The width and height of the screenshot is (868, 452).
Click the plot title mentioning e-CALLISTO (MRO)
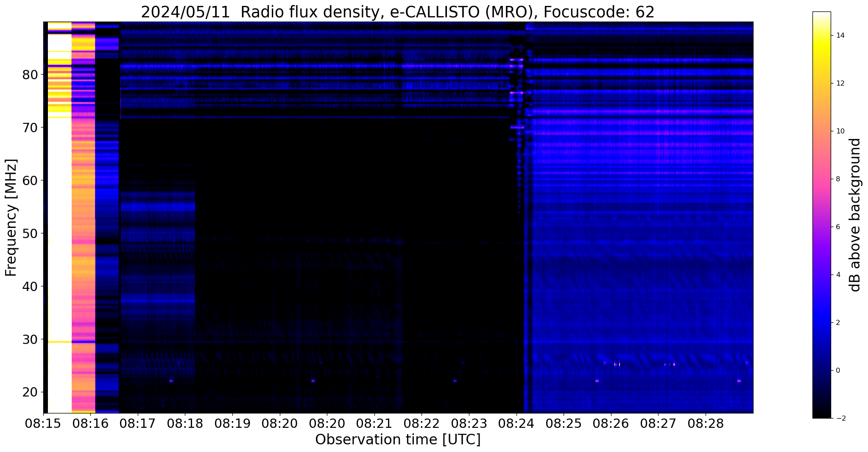(x=398, y=12)
